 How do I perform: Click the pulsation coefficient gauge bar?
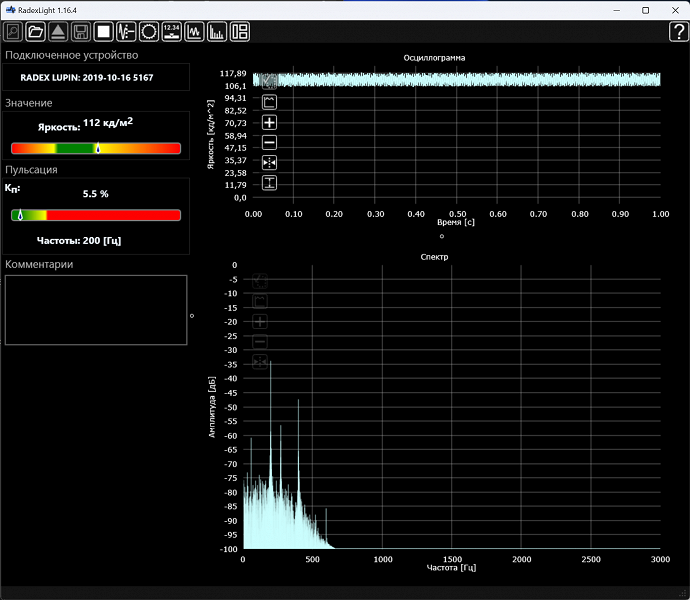pyautogui.click(x=96, y=215)
